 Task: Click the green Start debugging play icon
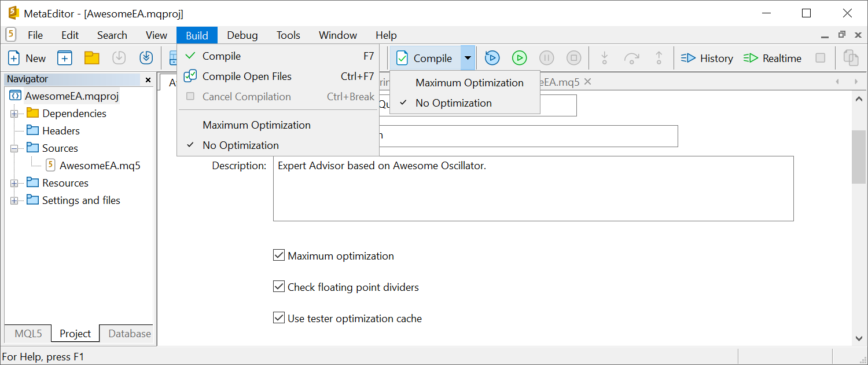(x=519, y=58)
